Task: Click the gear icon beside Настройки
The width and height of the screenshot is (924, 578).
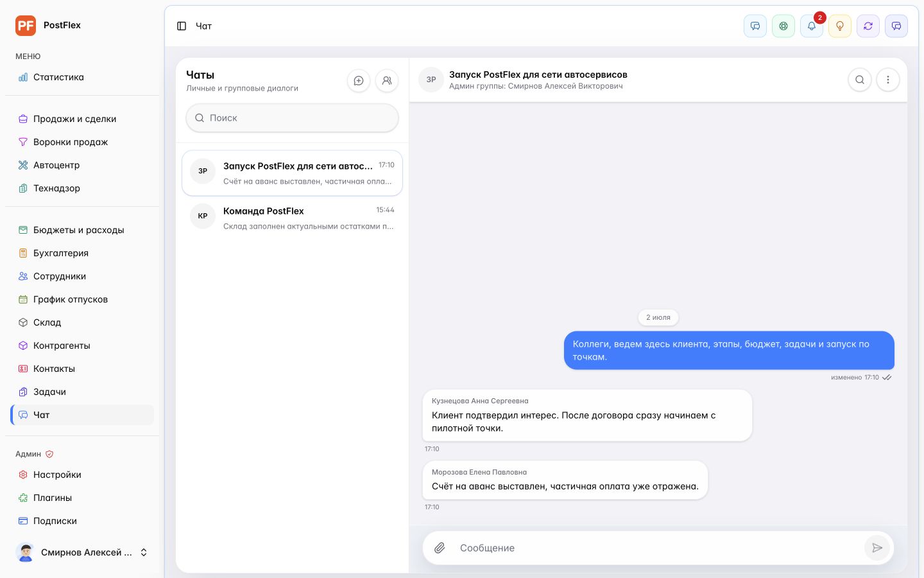Action: pos(23,475)
